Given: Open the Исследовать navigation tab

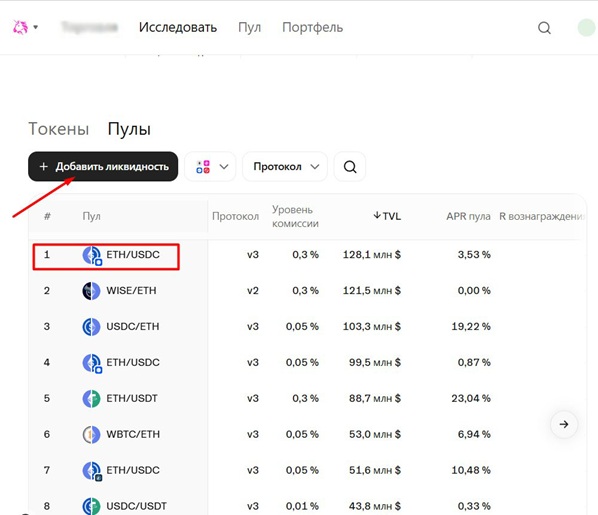Looking at the screenshot, I should click(178, 27).
